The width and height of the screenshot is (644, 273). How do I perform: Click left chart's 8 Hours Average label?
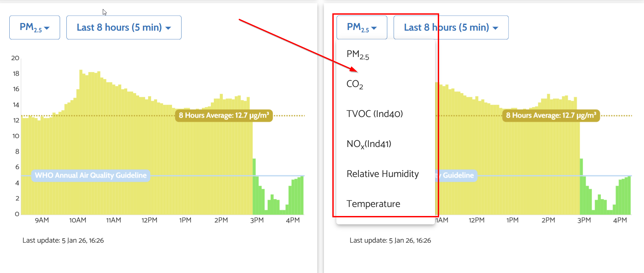[224, 116]
